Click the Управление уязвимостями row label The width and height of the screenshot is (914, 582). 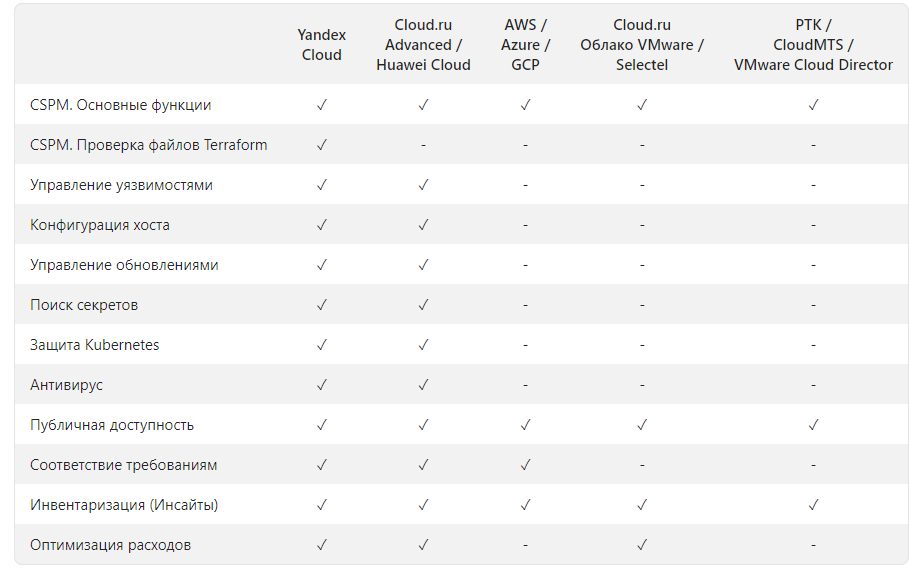(121, 185)
